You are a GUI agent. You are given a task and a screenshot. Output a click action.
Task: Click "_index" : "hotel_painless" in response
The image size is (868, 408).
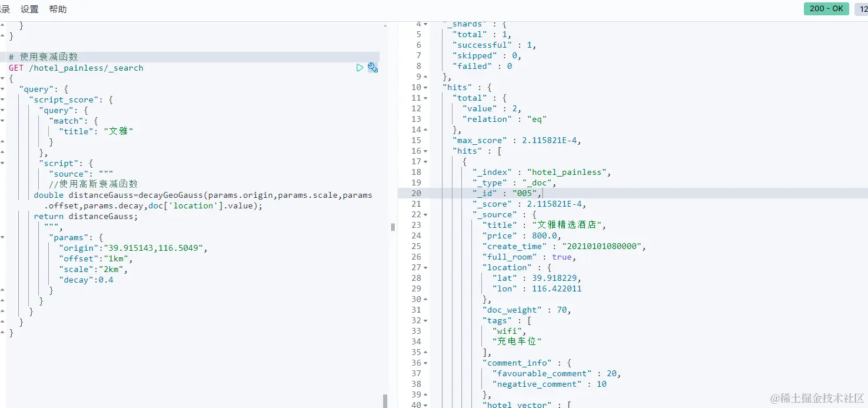[541, 172]
